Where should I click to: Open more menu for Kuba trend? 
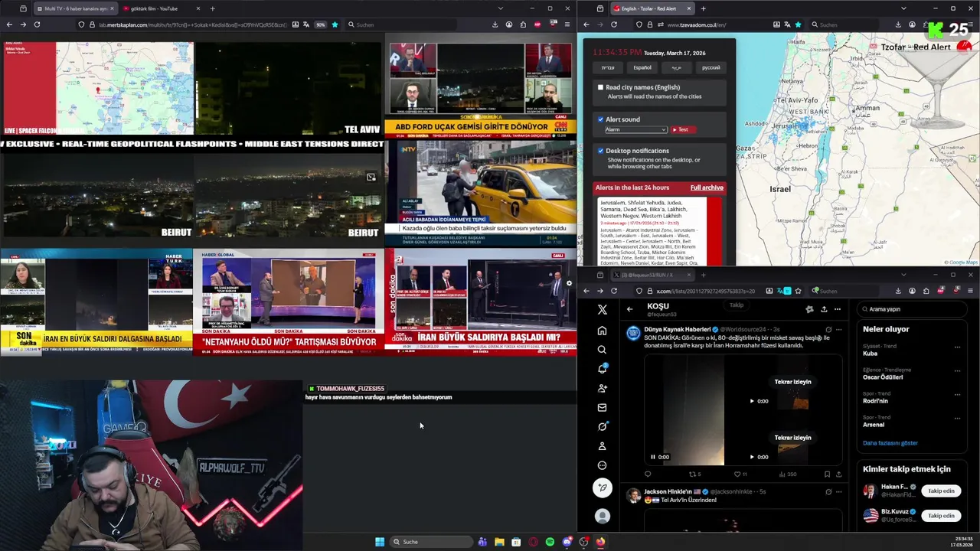957,347
